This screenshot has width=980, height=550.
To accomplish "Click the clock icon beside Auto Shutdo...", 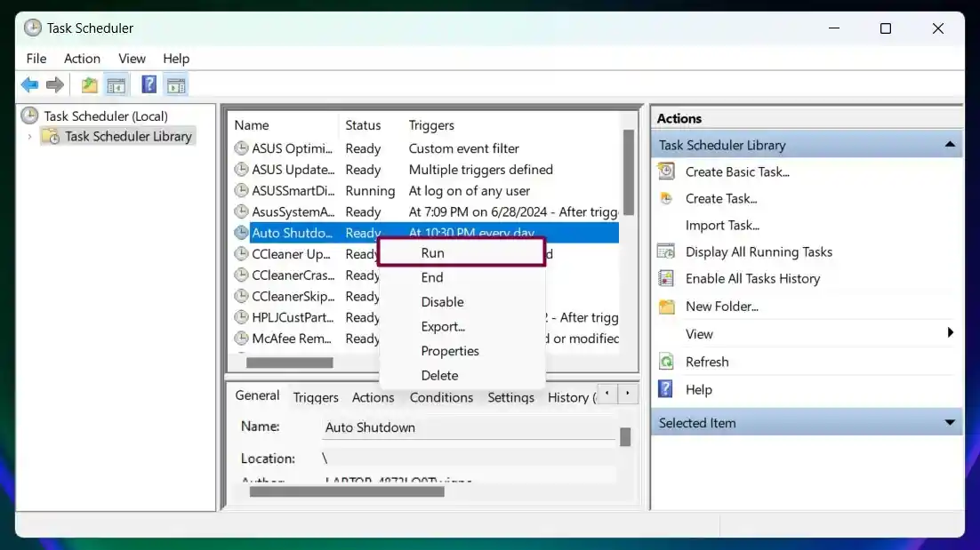I will pos(241,233).
